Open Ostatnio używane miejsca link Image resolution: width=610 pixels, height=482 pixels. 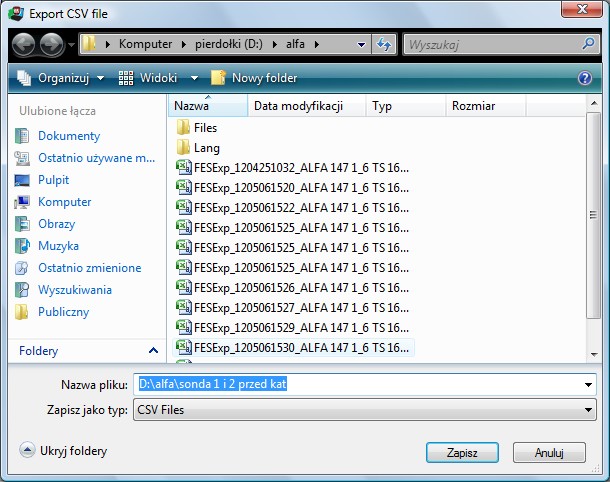point(84,158)
